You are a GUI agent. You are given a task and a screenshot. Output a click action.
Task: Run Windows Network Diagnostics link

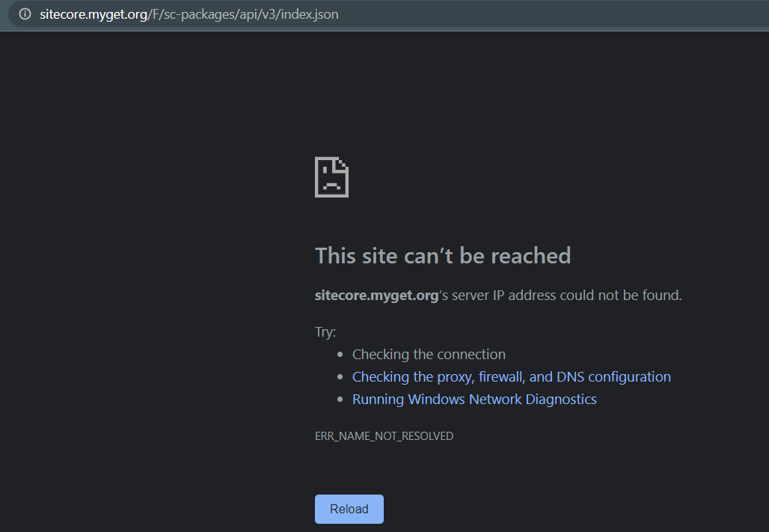click(x=474, y=400)
